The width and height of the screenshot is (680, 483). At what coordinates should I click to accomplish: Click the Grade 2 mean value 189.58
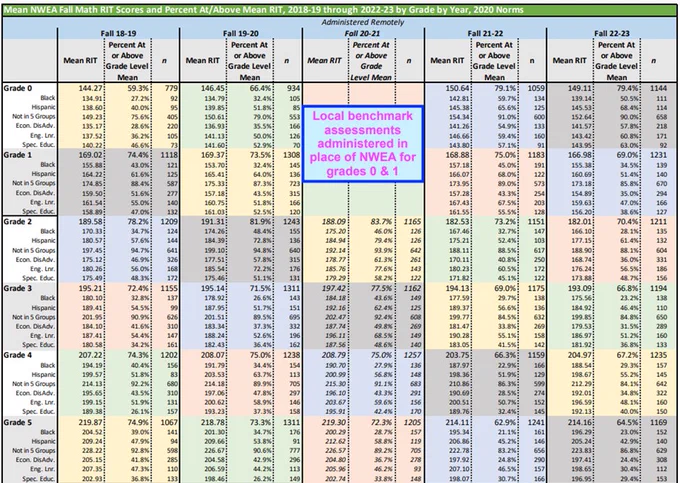pos(90,222)
